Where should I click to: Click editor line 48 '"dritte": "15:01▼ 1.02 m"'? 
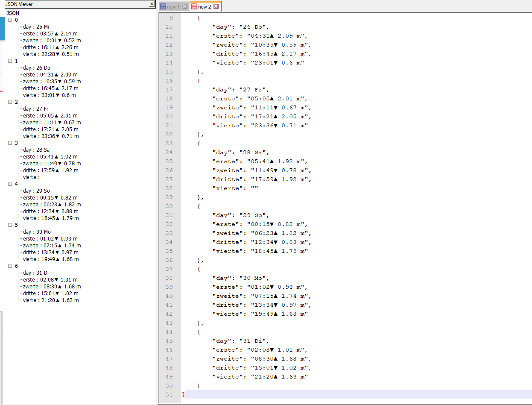click(x=262, y=368)
